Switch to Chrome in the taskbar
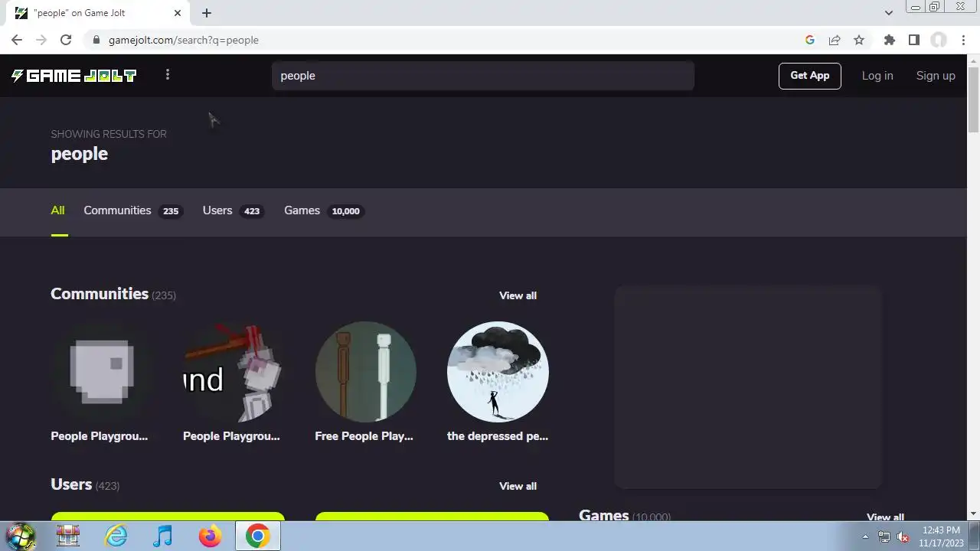 click(257, 536)
